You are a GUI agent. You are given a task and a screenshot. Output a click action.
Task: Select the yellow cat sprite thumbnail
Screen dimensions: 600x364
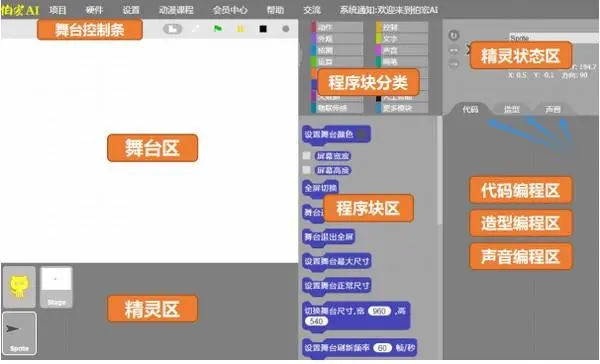tap(19, 287)
